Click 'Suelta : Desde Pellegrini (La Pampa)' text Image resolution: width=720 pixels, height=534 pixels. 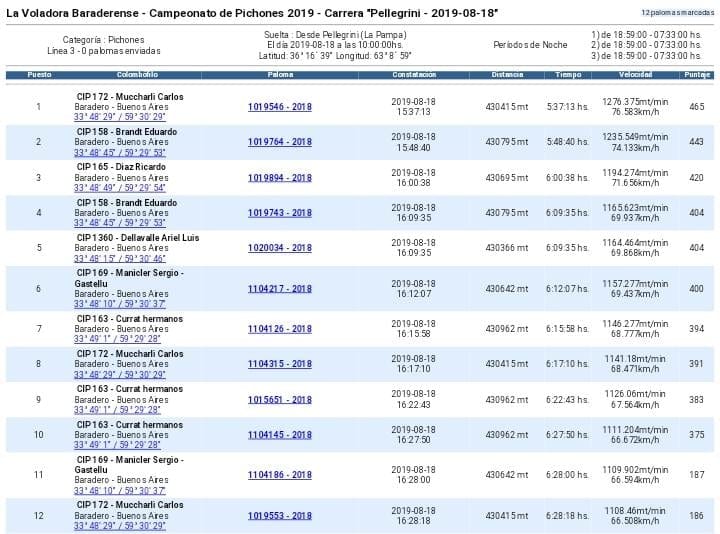[x=335, y=35]
